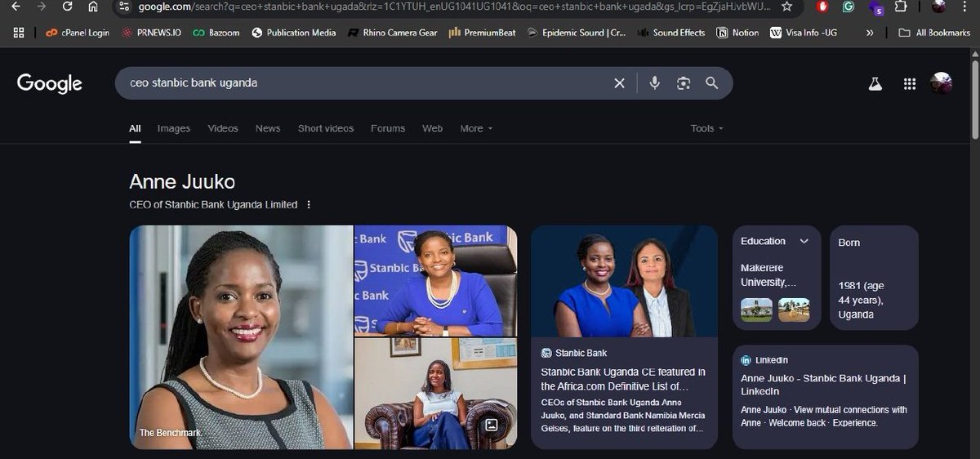Screen dimensions: 980x459
Task: Click the Google logo
Action: [50, 83]
